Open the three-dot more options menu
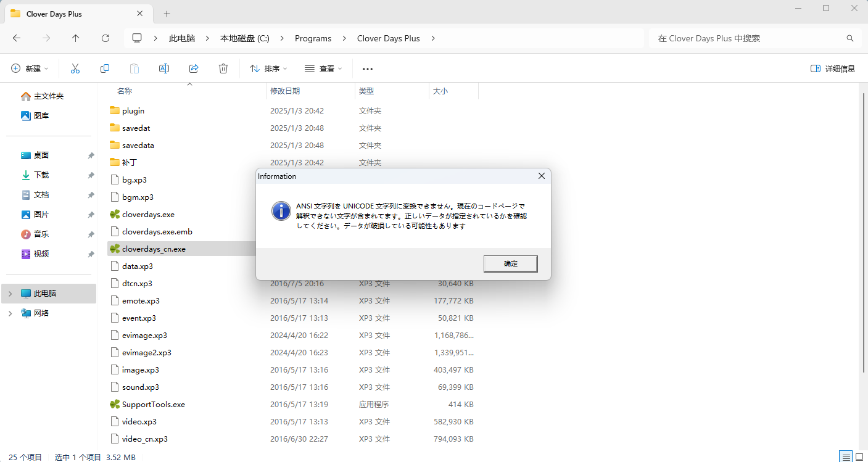The height and width of the screenshot is (462, 868). coord(368,68)
